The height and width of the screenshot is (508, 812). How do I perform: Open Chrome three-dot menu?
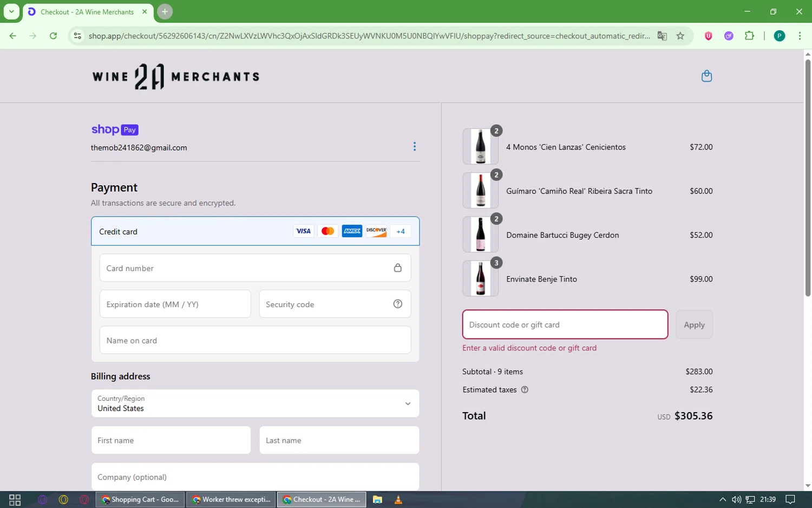pyautogui.click(x=800, y=36)
